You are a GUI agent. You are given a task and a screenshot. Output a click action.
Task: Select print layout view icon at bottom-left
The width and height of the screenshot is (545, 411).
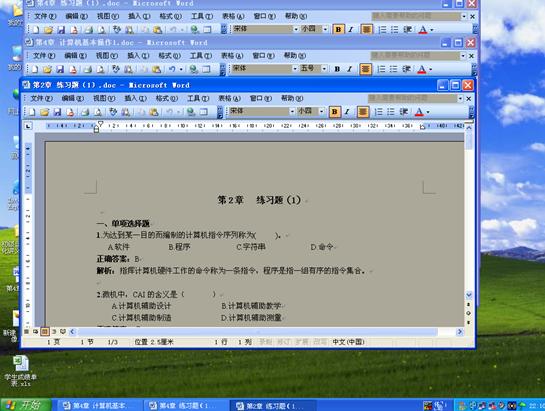44,332
